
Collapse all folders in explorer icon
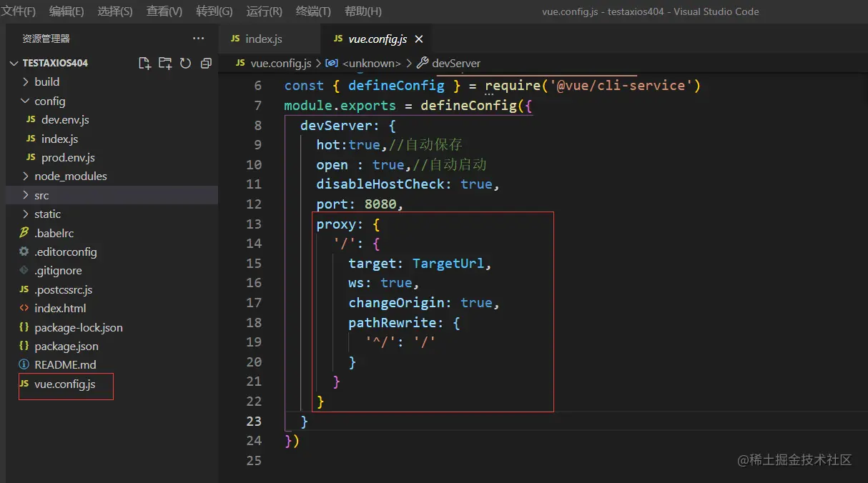206,63
